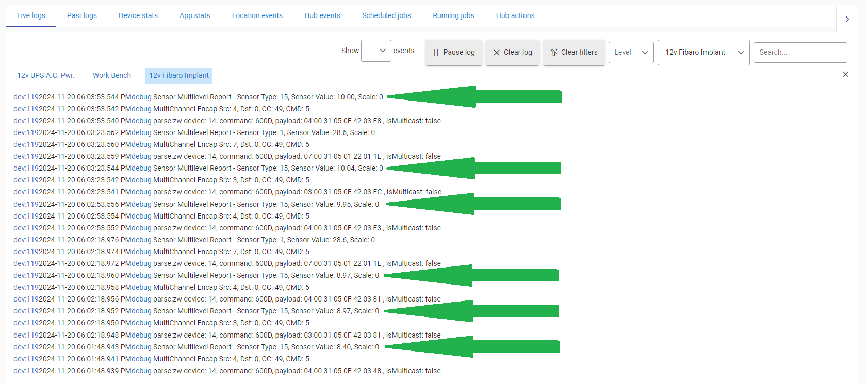This screenshot has width=868, height=384.
Task: Select payload at 06:03:23.559 PM ending 1E
Action: [x=342, y=156]
